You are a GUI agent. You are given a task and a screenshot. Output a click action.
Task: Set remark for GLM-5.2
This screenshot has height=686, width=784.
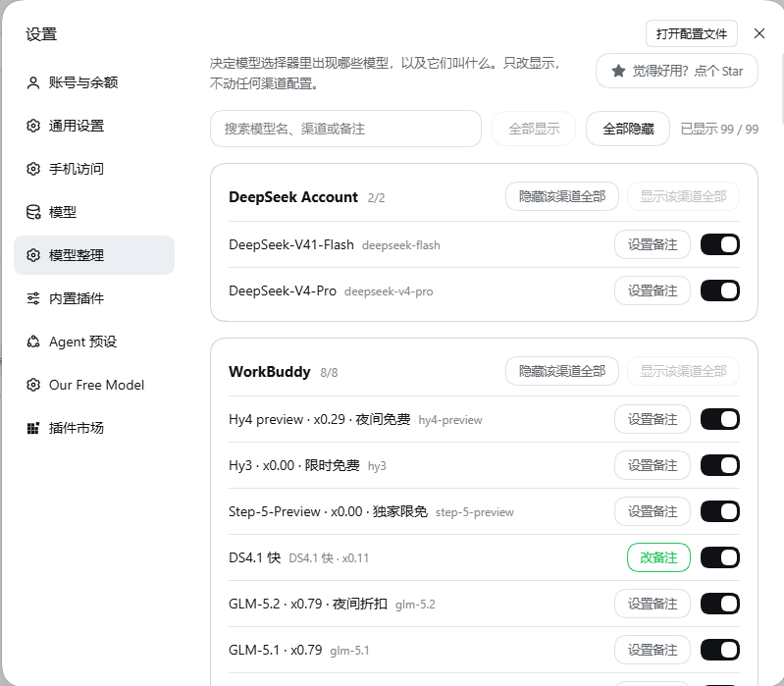pos(653,604)
